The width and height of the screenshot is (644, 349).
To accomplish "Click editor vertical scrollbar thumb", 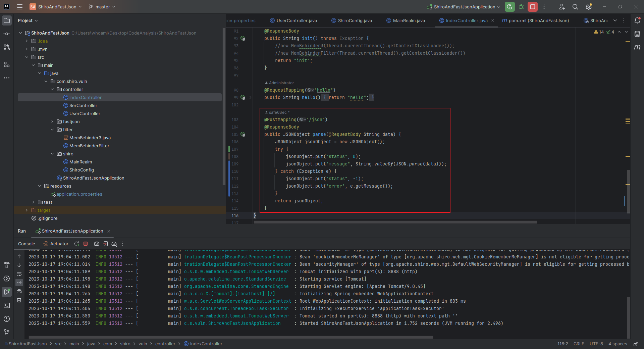I will [x=628, y=191].
